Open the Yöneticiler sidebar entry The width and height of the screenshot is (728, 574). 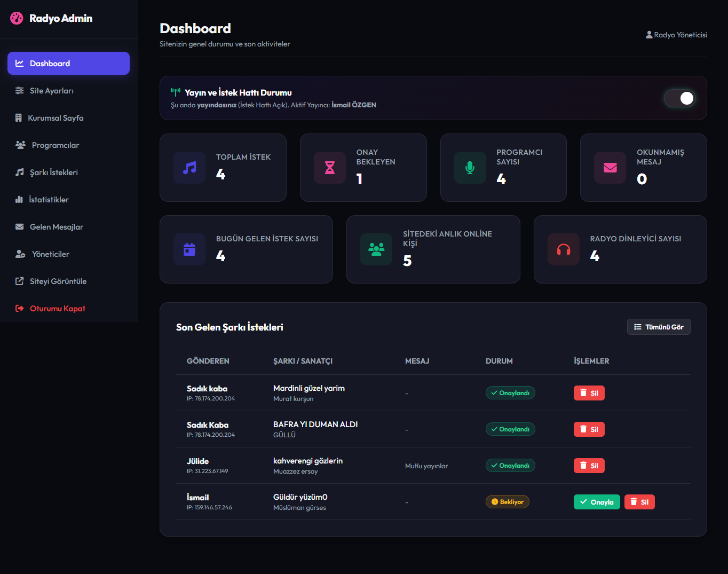[68, 254]
